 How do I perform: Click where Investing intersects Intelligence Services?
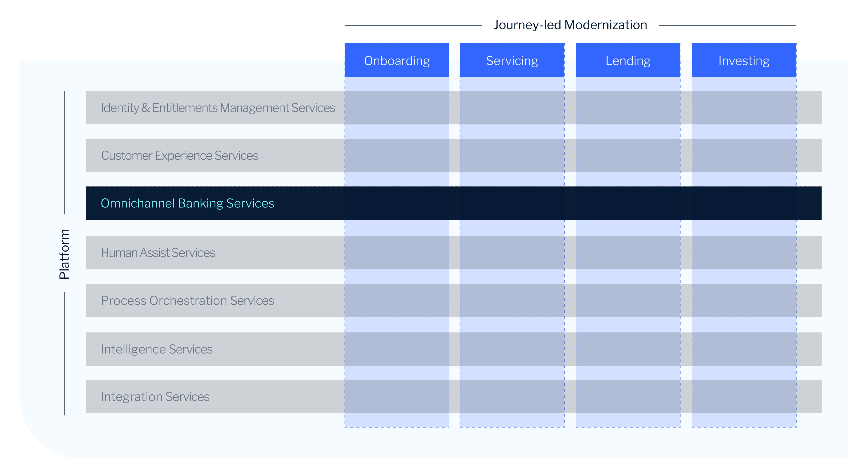coord(744,349)
